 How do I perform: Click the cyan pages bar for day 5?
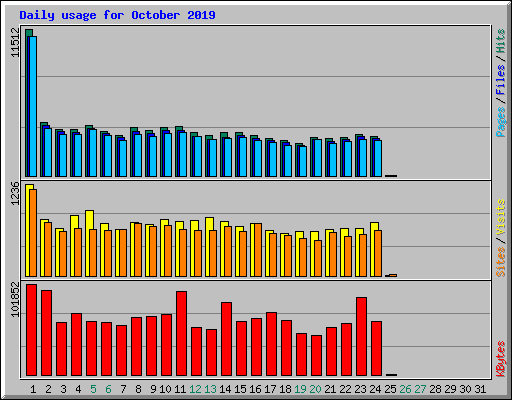93,153
